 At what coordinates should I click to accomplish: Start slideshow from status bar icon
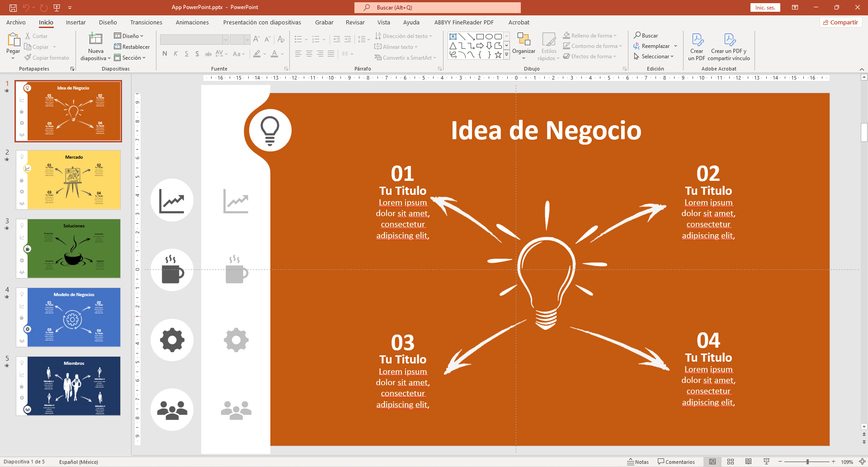coord(766,462)
